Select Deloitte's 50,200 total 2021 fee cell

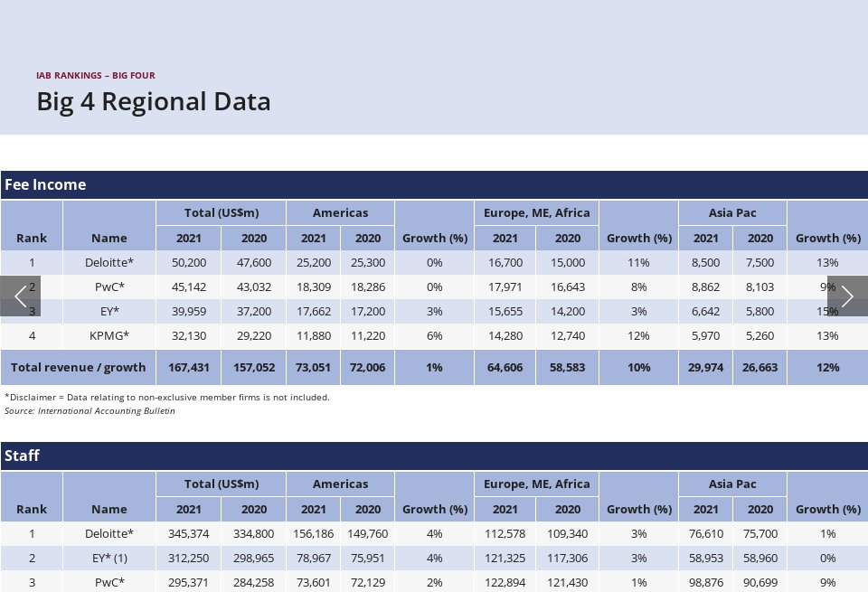188,262
